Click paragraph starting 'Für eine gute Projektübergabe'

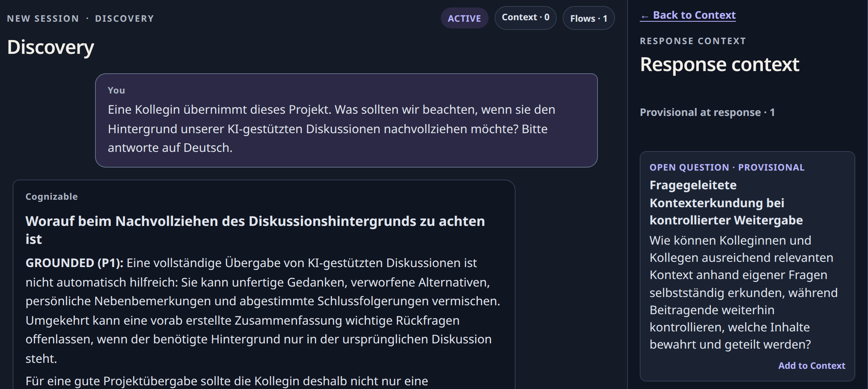[227, 381]
